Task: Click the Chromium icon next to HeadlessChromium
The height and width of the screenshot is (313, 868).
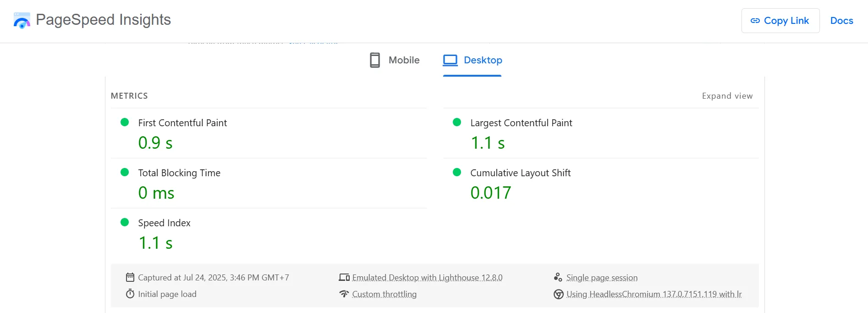Action: 559,294
